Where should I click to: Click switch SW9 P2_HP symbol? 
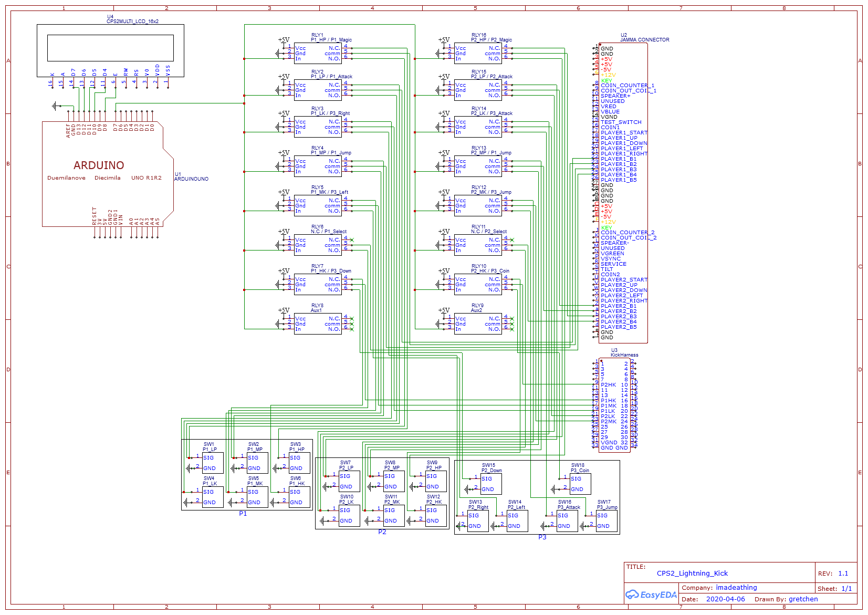(436, 481)
